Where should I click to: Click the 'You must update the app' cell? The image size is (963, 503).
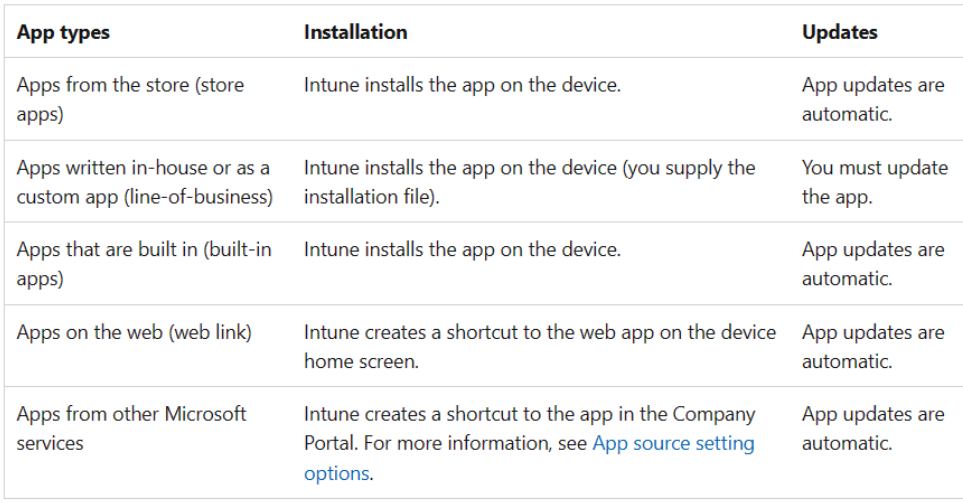[x=874, y=181]
